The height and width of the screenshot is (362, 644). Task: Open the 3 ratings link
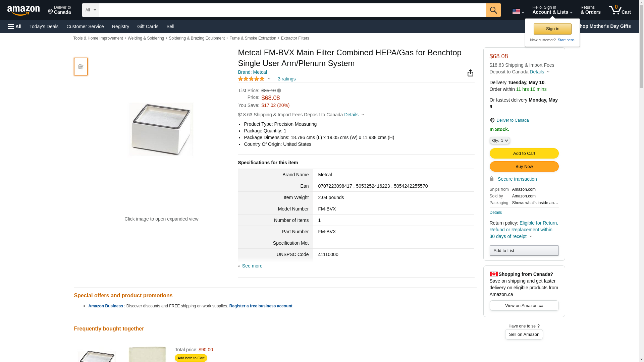tap(286, 79)
